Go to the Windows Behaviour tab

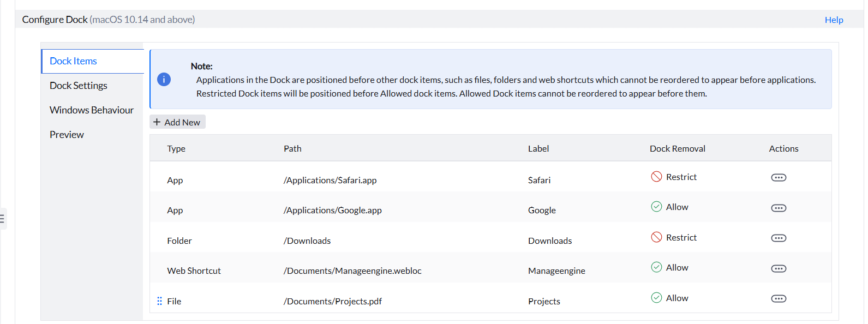tap(93, 110)
